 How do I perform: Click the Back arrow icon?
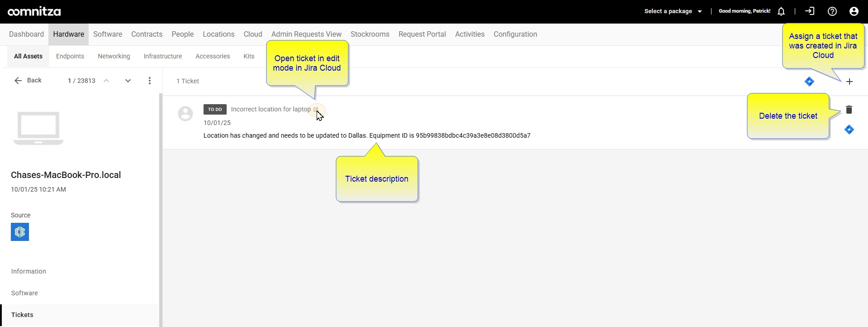pos(18,81)
